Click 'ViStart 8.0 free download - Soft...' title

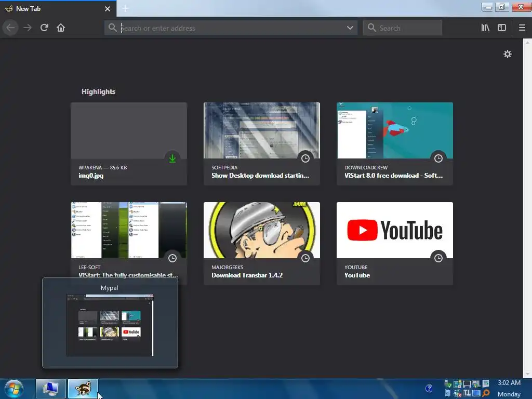click(x=394, y=176)
